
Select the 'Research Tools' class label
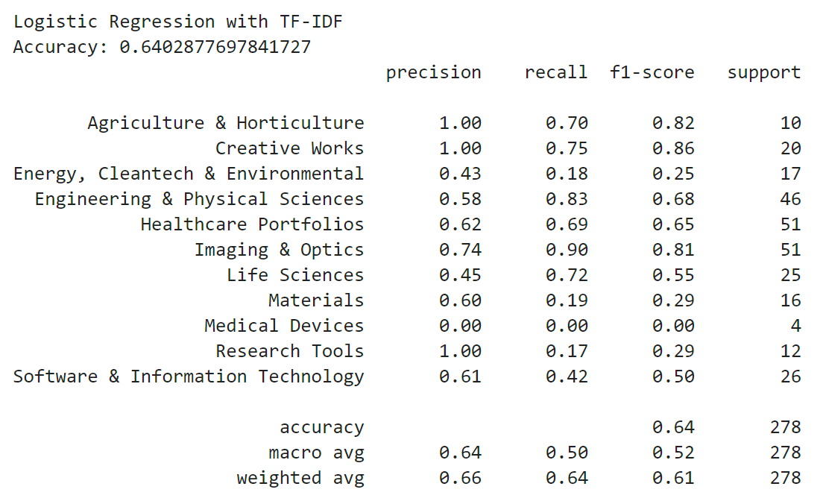tap(289, 351)
